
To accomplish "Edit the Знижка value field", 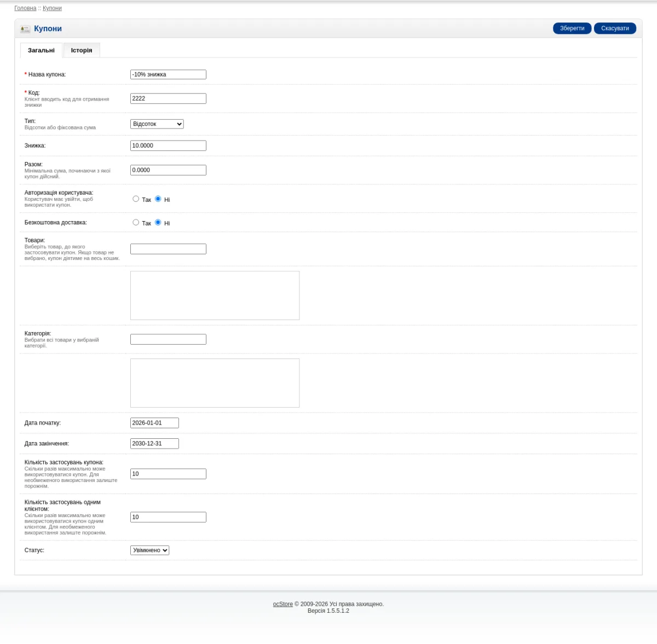I will click(168, 146).
